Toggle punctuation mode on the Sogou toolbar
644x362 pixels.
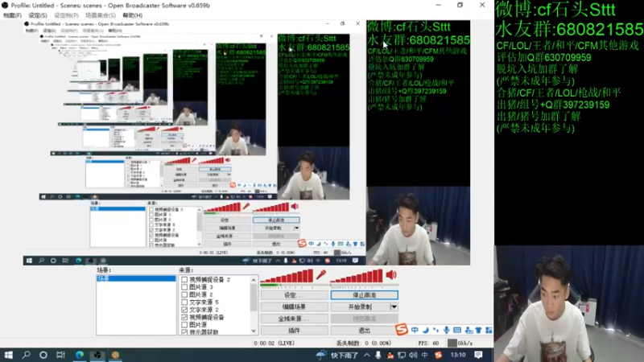[436, 330]
